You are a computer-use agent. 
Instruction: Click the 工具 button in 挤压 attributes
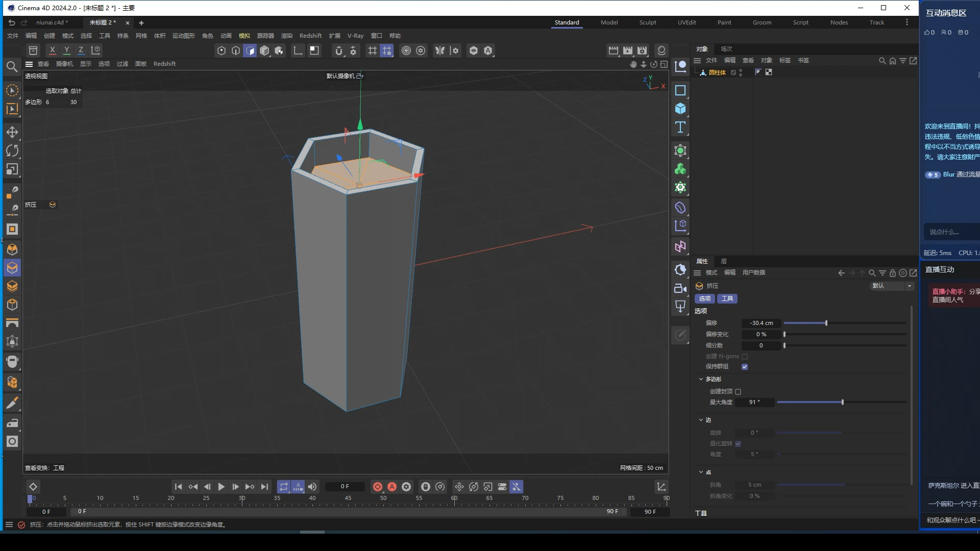click(727, 298)
